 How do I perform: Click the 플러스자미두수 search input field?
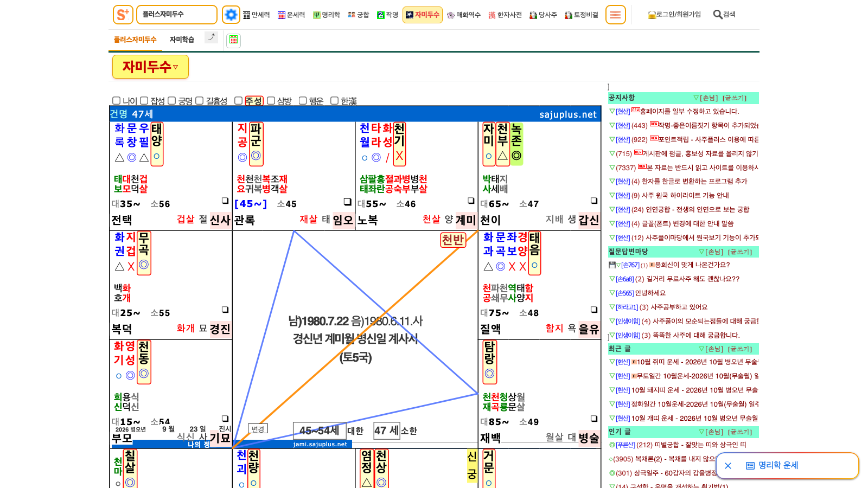(x=177, y=15)
